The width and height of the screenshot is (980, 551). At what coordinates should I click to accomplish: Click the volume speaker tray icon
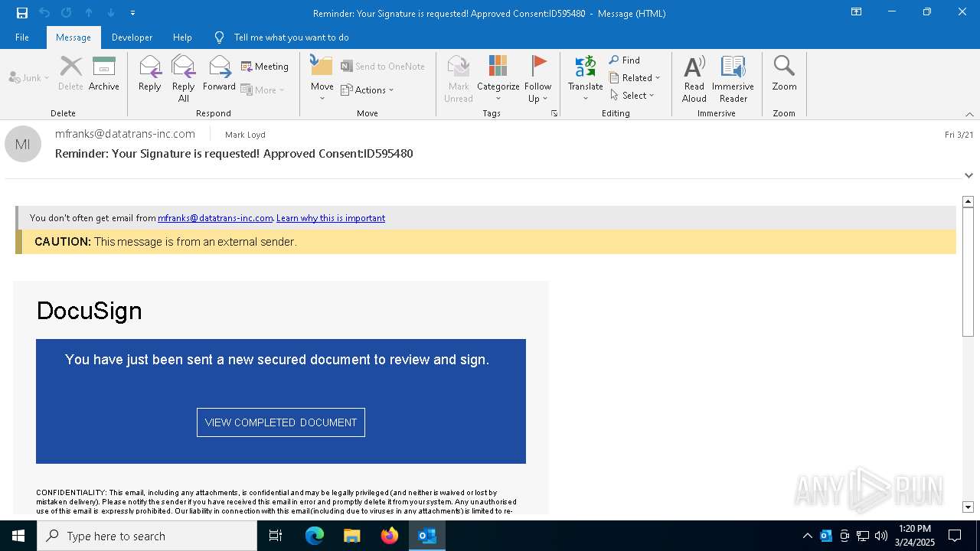[x=881, y=536]
